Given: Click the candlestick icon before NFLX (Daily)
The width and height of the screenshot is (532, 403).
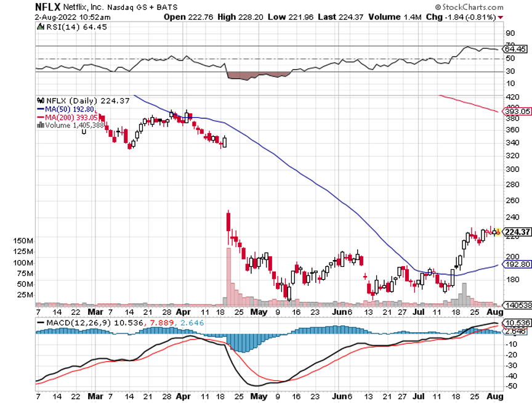Looking at the screenshot, I should click(41, 100).
